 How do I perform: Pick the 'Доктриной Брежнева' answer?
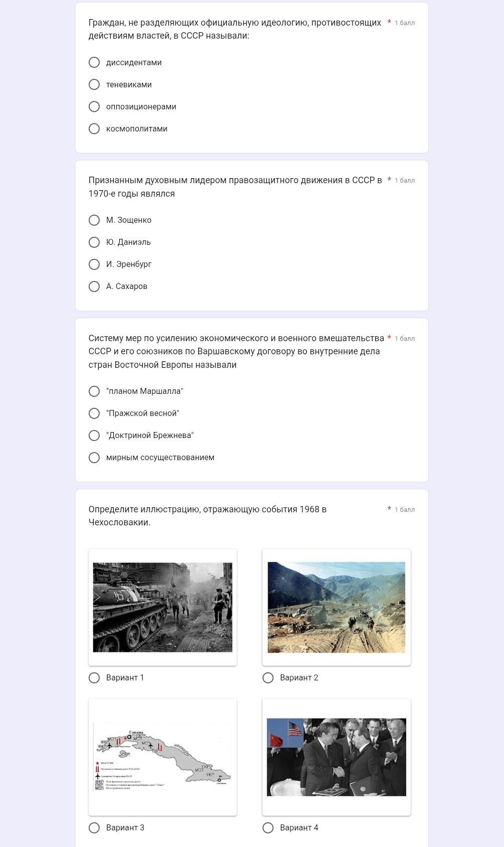[x=94, y=436]
